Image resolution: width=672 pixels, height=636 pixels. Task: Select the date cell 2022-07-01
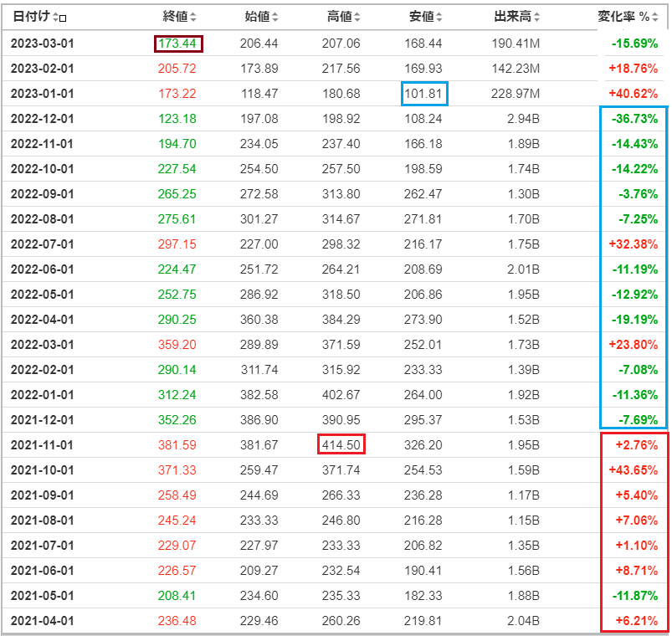(43, 244)
